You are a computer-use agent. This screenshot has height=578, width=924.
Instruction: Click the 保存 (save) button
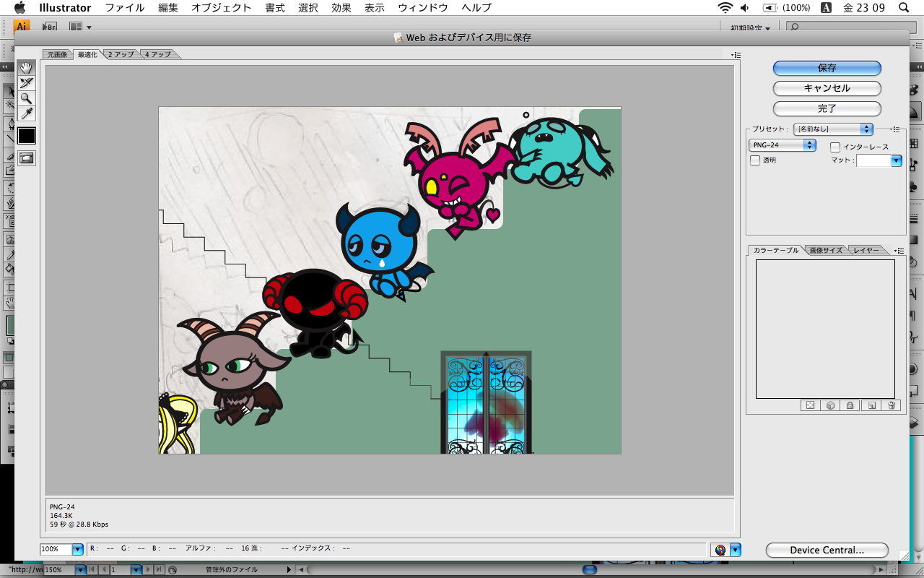[x=827, y=68]
